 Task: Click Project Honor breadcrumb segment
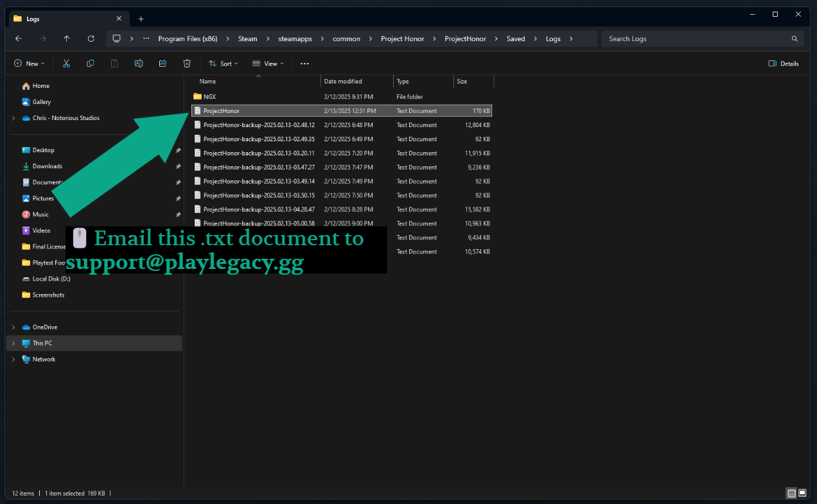point(402,39)
